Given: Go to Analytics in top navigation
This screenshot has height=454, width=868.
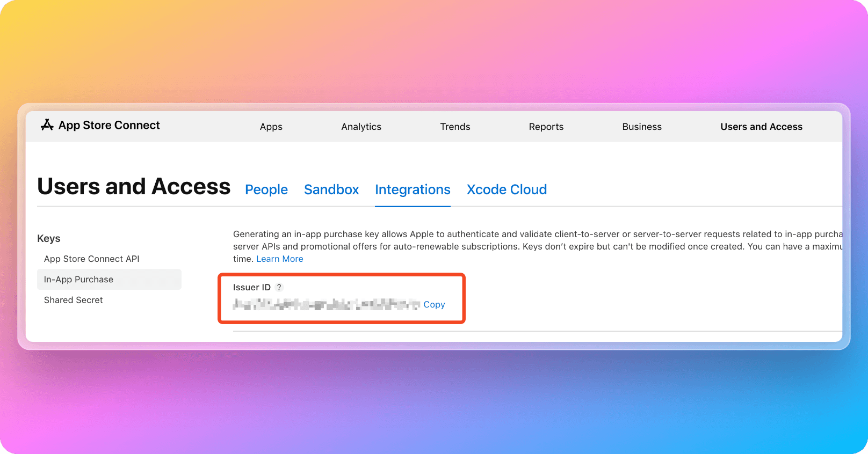Looking at the screenshot, I should pos(361,127).
